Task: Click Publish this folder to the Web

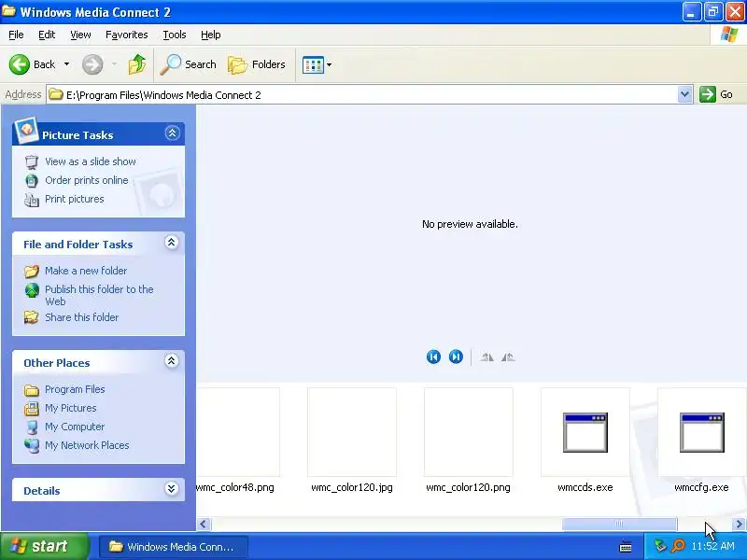Action: pos(99,295)
